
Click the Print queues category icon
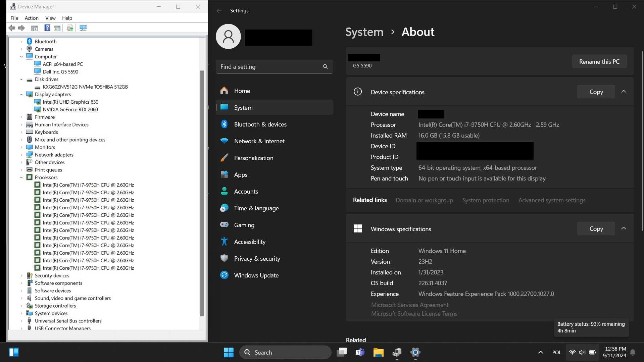point(30,170)
